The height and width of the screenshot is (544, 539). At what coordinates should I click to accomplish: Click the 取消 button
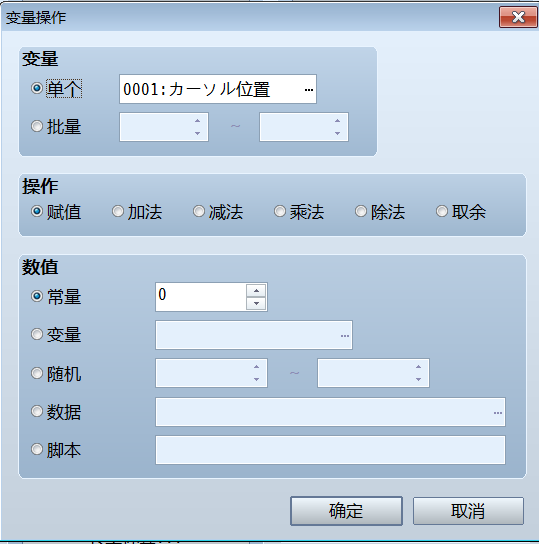(468, 511)
